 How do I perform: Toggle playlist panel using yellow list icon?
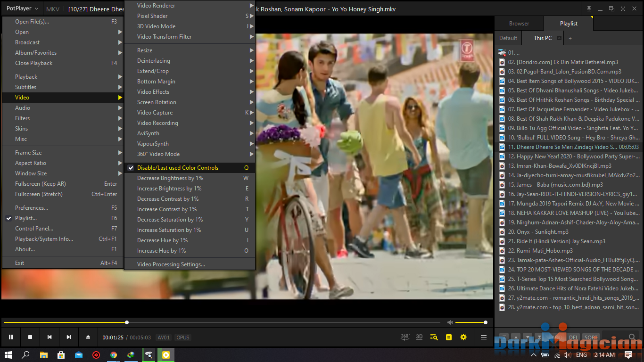pyautogui.click(x=449, y=337)
